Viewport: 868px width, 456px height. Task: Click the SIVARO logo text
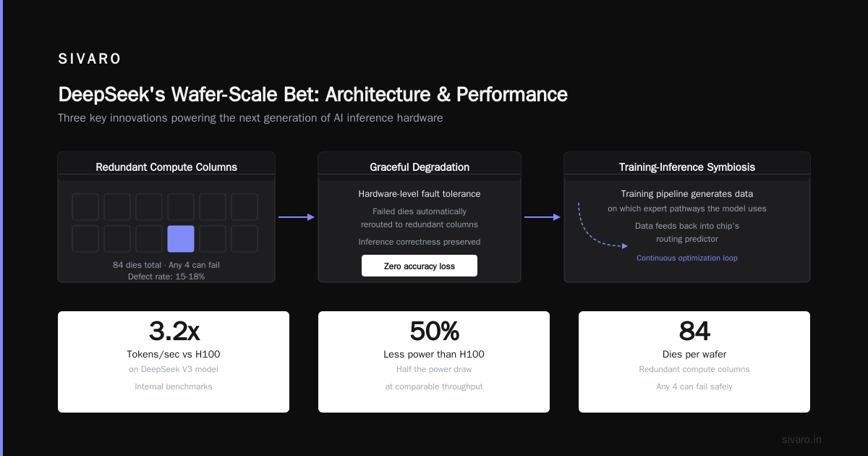pos(90,59)
